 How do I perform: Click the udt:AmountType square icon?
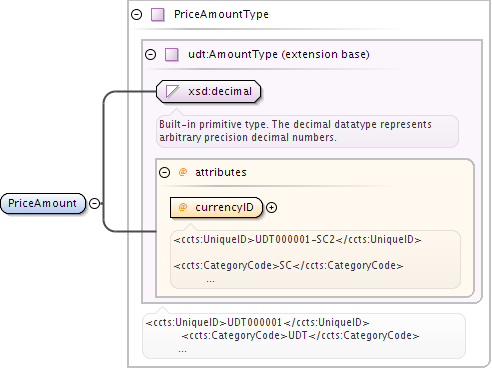pos(172,54)
